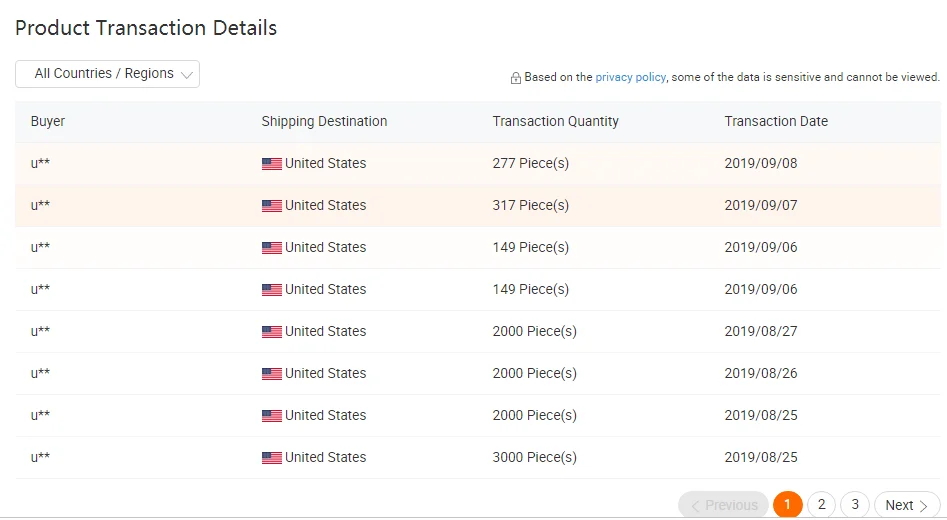Viewport: 947px width, 520px height.
Task: Go to page 2 of transactions
Action: point(821,505)
